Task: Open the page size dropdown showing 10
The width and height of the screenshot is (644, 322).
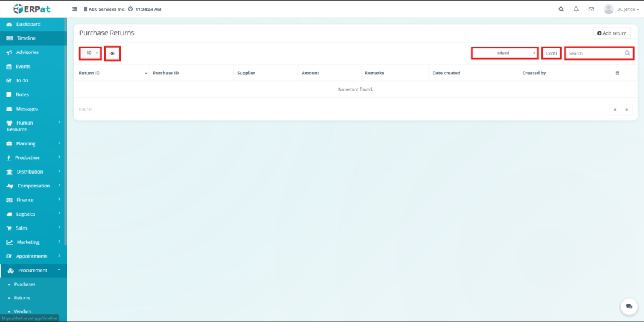Action: click(x=90, y=53)
